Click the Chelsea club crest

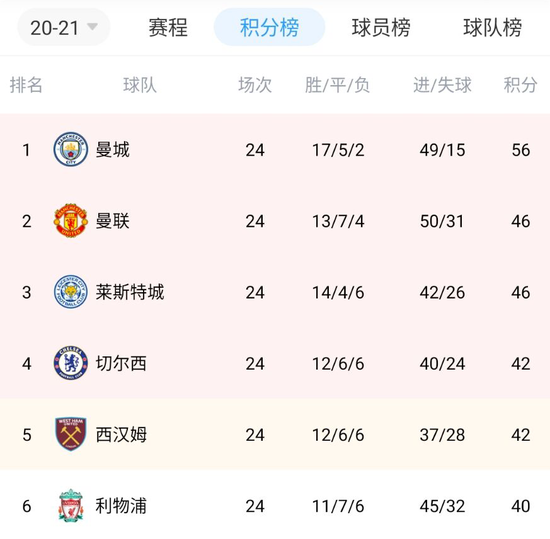(x=71, y=363)
